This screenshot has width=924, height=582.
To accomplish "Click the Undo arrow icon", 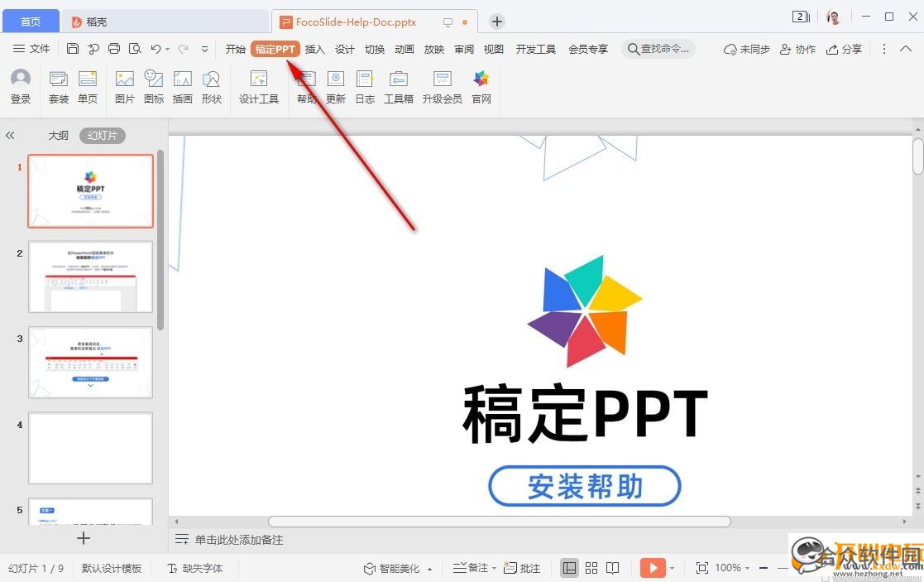I will click(156, 49).
